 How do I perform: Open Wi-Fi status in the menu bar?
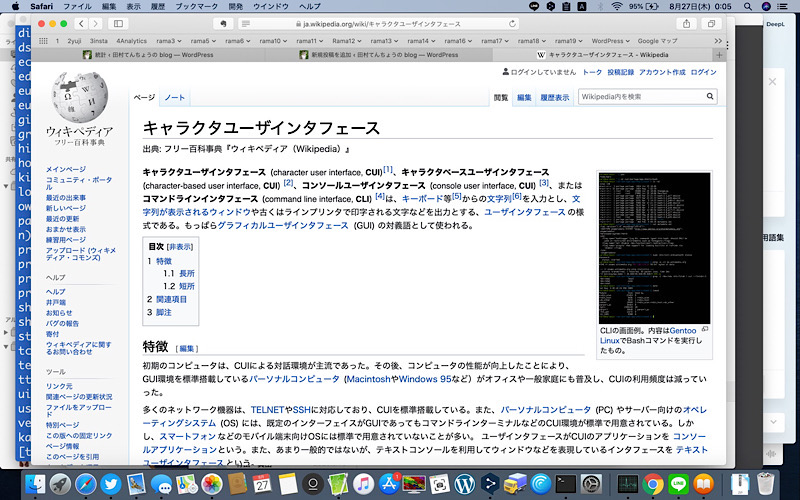pos(617,7)
